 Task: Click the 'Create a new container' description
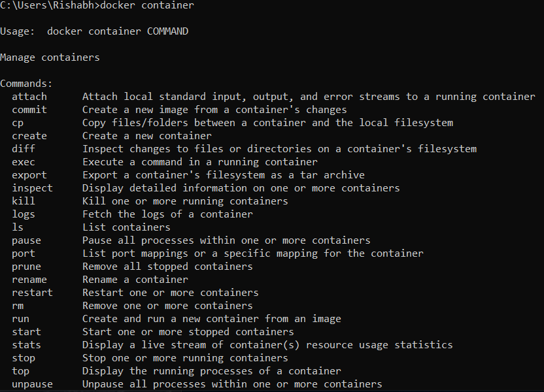[146, 136]
